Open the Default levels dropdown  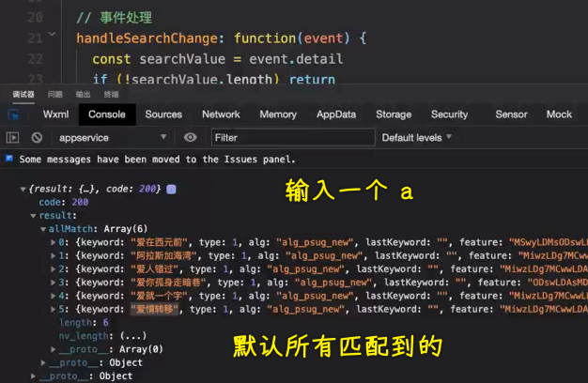pos(416,138)
